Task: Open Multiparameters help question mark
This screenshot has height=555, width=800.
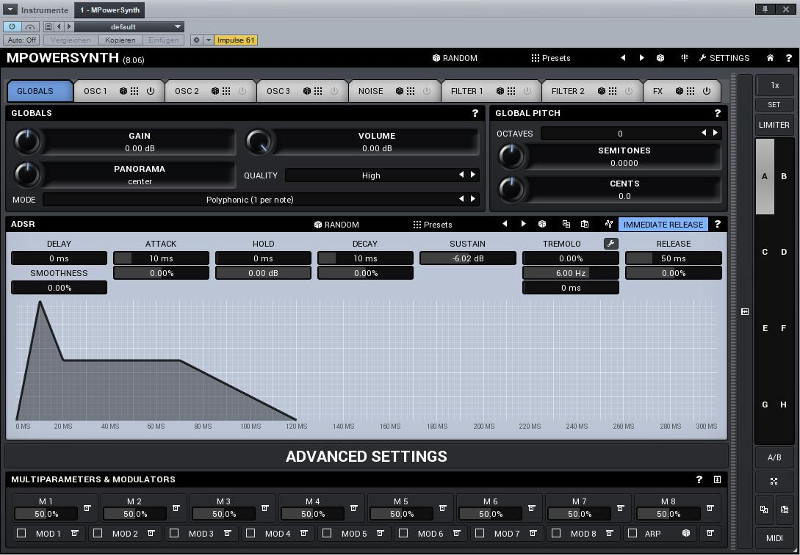Action: 699,480
